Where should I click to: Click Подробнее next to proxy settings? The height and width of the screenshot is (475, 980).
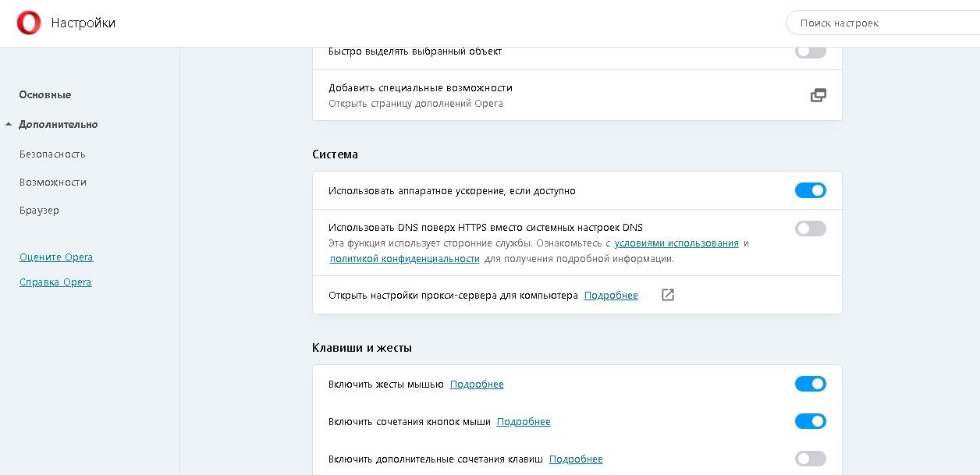pos(611,296)
